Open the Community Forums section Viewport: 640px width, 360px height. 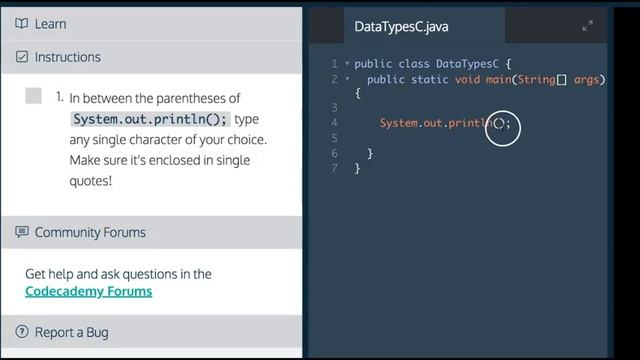pos(151,232)
